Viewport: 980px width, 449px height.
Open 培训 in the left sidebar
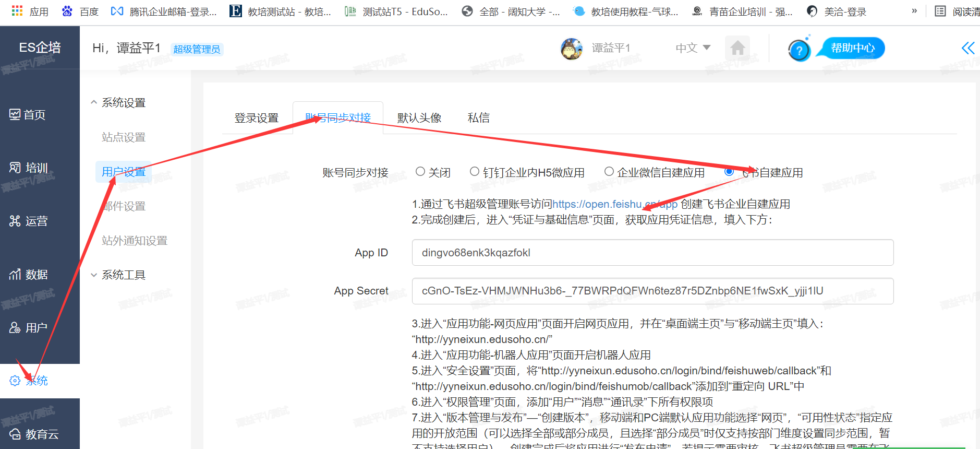[x=29, y=168]
